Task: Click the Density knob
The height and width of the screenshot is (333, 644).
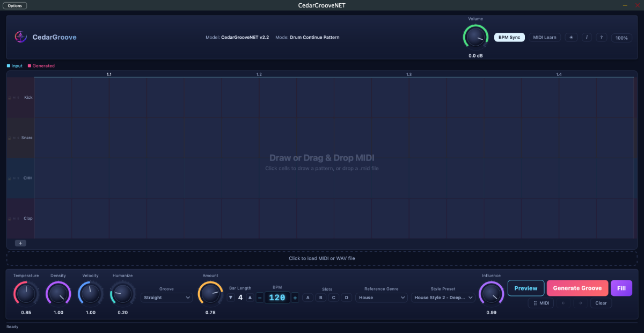Action: [58, 294]
